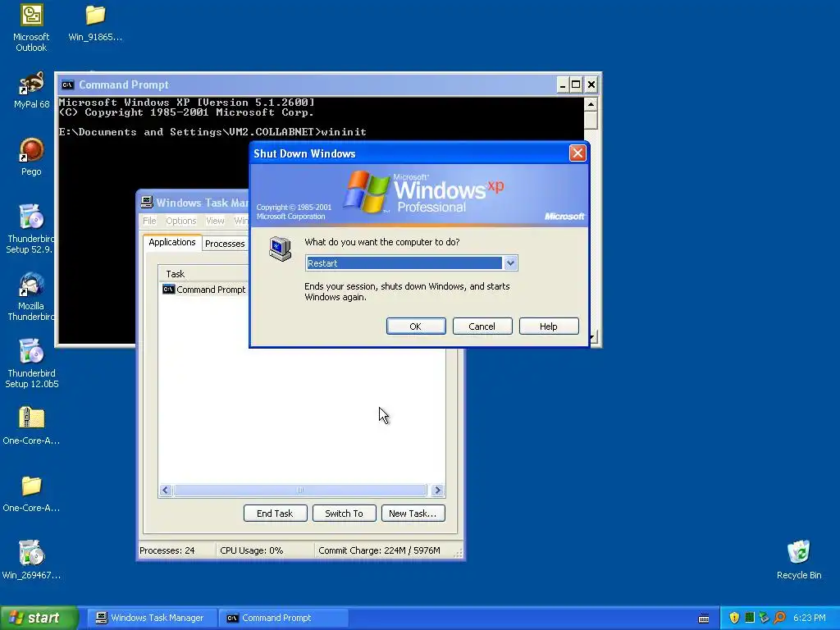
Task: Click the CPU Usage: 0% status text
Action: (251, 550)
